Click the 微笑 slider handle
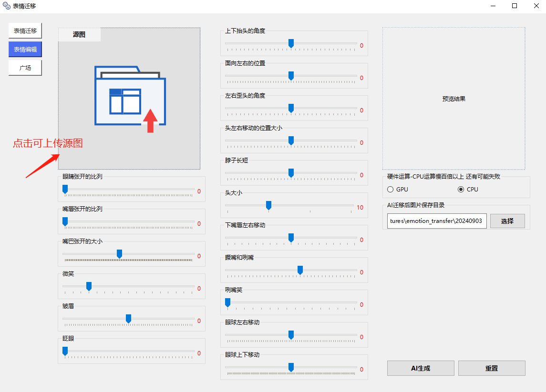The height and width of the screenshot is (392, 546). [x=89, y=286]
